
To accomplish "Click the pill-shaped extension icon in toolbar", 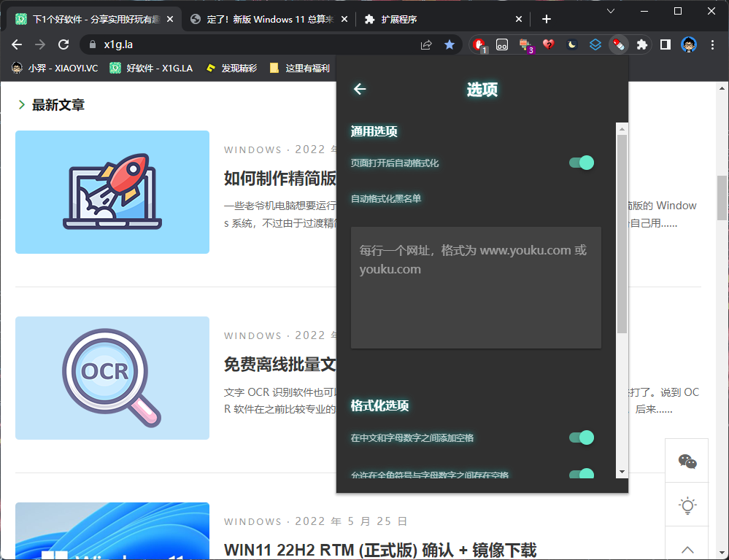I will click(619, 44).
